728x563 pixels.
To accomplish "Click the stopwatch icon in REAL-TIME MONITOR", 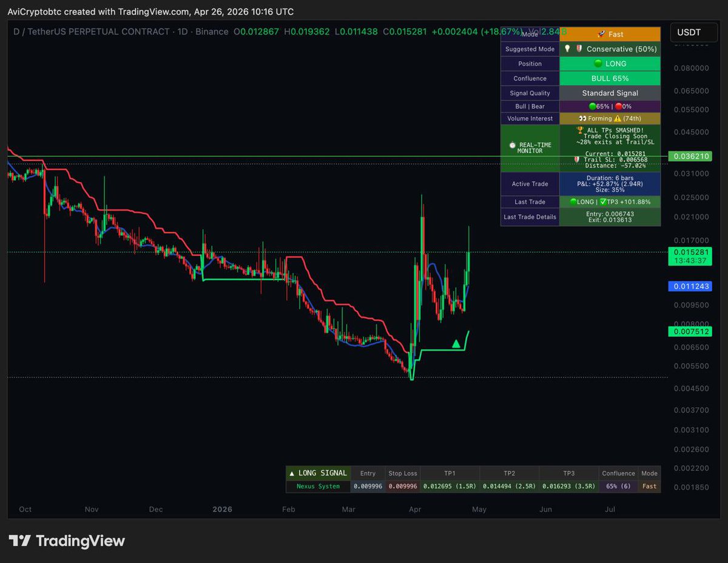I will (513, 145).
